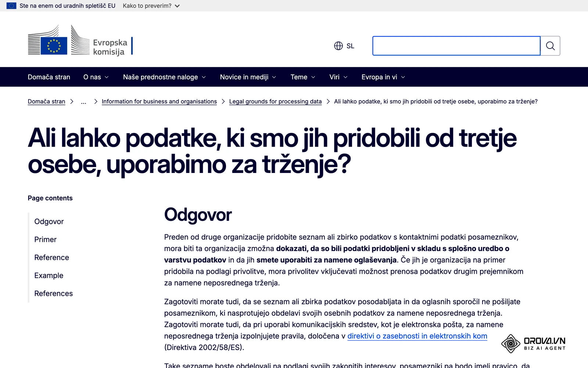Open the 'Teme' dropdown menu
Image resolution: width=588 pixels, height=368 pixels.
pyautogui.click(x=303, y=77)
